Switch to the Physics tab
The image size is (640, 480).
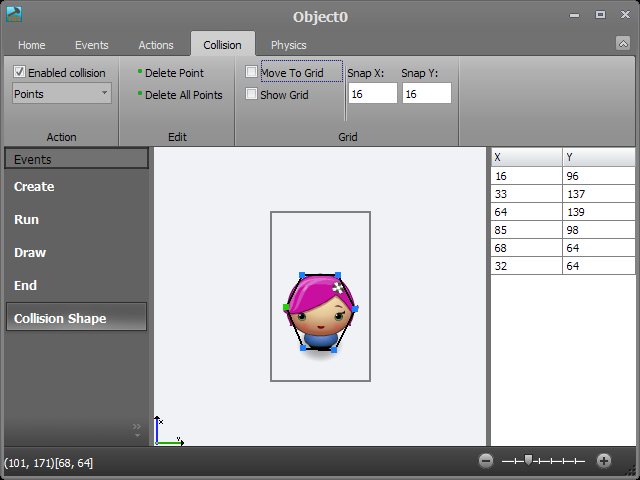pos(288,45)
